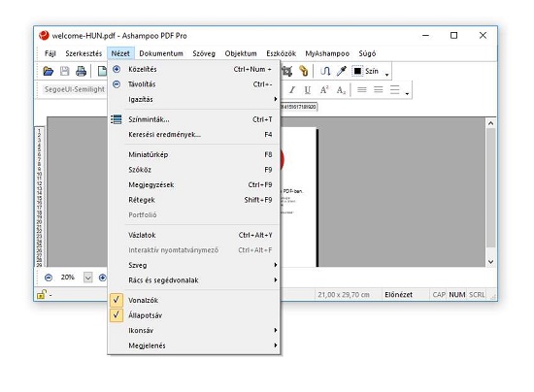Click the second text alignment icon

point(379,90)
